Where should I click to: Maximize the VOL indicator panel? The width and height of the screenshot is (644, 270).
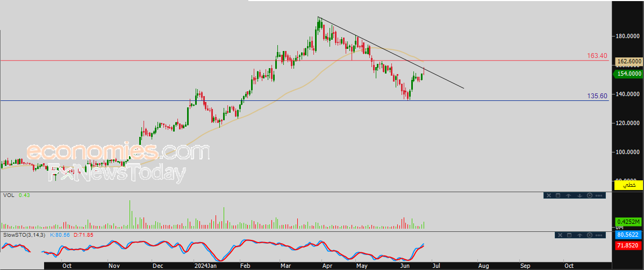tap(558, 195)
